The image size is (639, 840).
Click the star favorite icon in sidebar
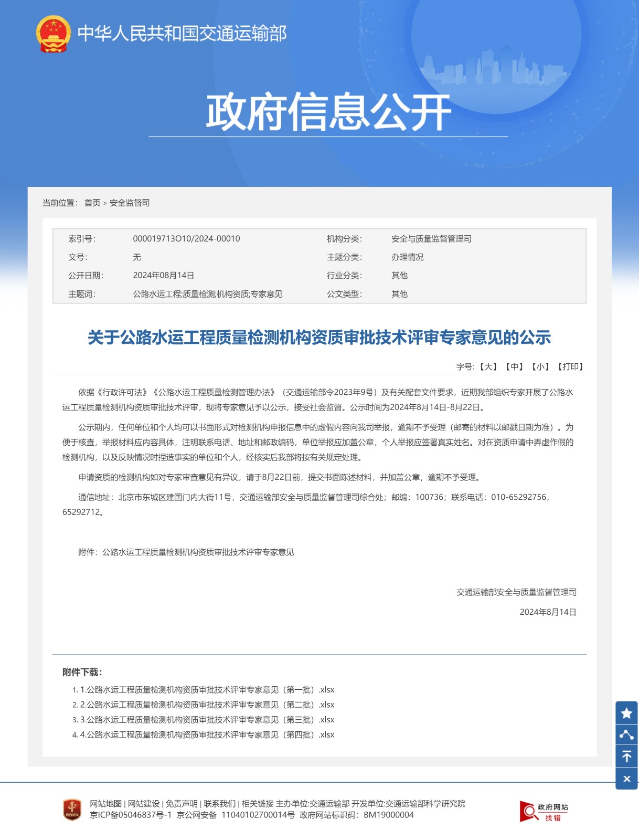coord(626,712)
